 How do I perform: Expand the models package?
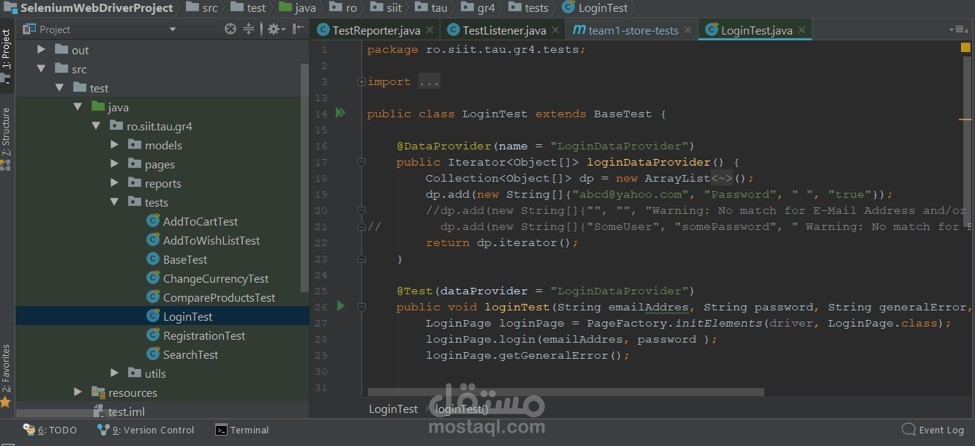(x=114, y=145)
